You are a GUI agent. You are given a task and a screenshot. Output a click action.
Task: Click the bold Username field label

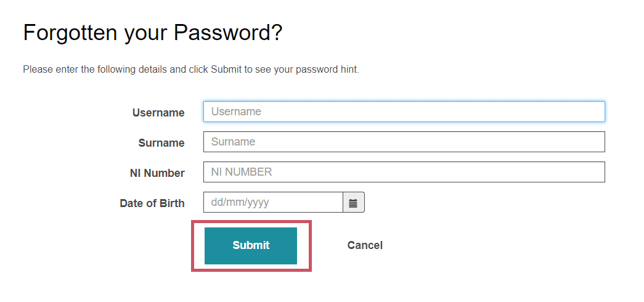(x=158, y=113)
